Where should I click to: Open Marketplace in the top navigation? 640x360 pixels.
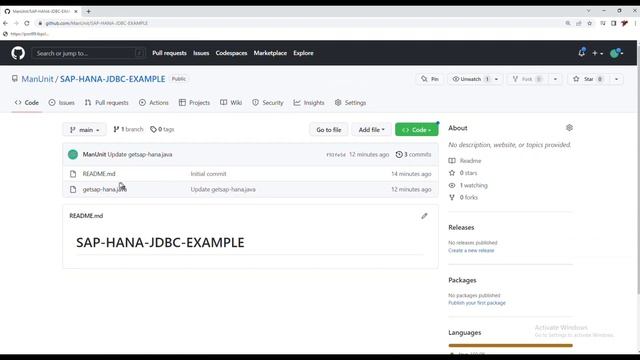pos(270,53)
